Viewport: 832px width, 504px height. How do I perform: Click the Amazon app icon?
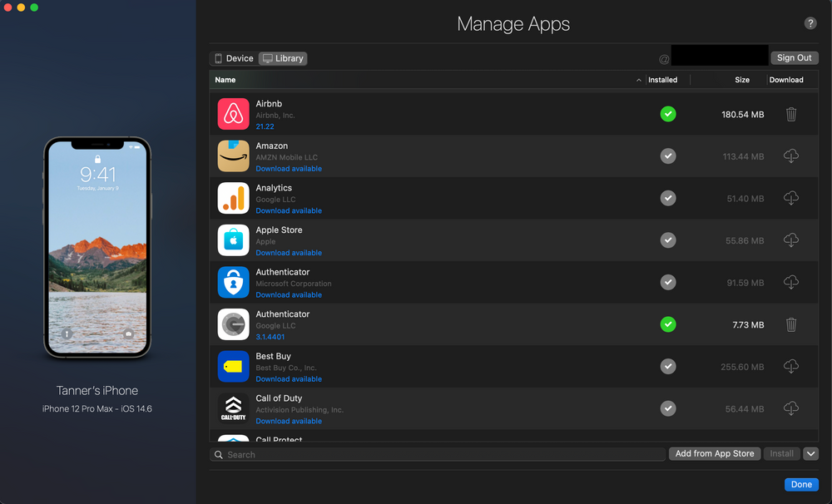234,156
